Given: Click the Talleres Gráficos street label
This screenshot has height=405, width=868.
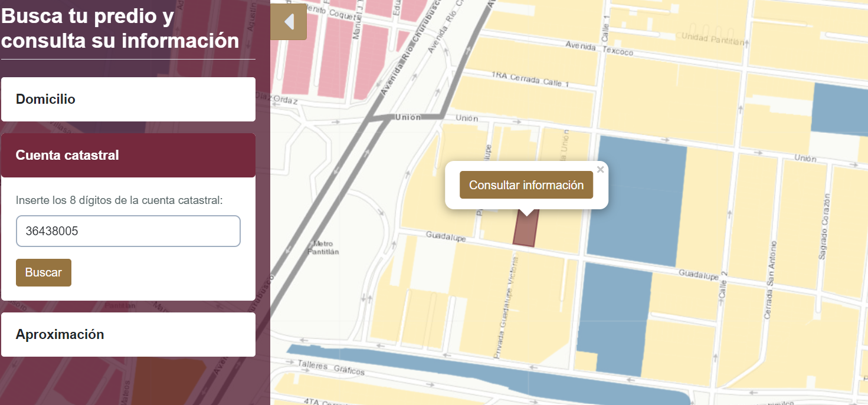Looking at the screenshot, I should [331, 368].
